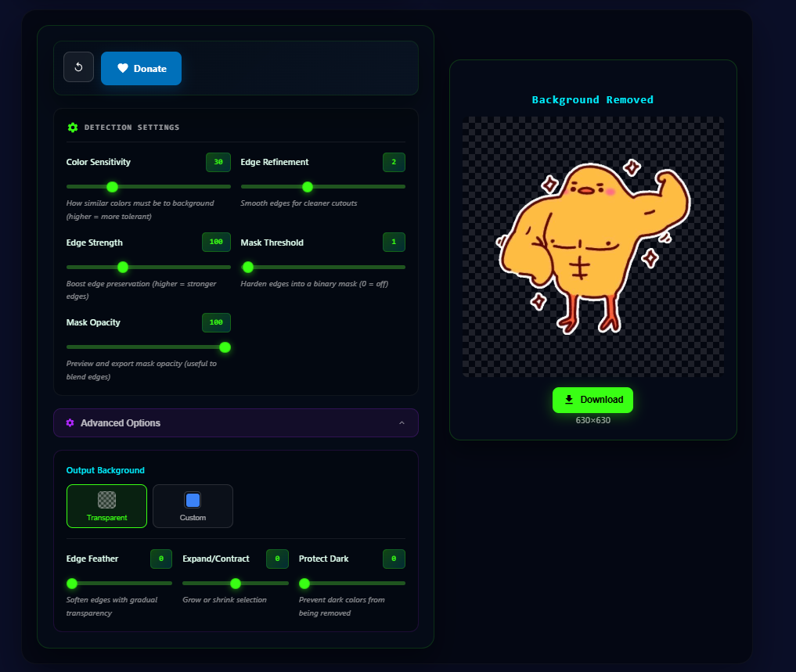Click the Advanced Options header label

coord(121,422)
